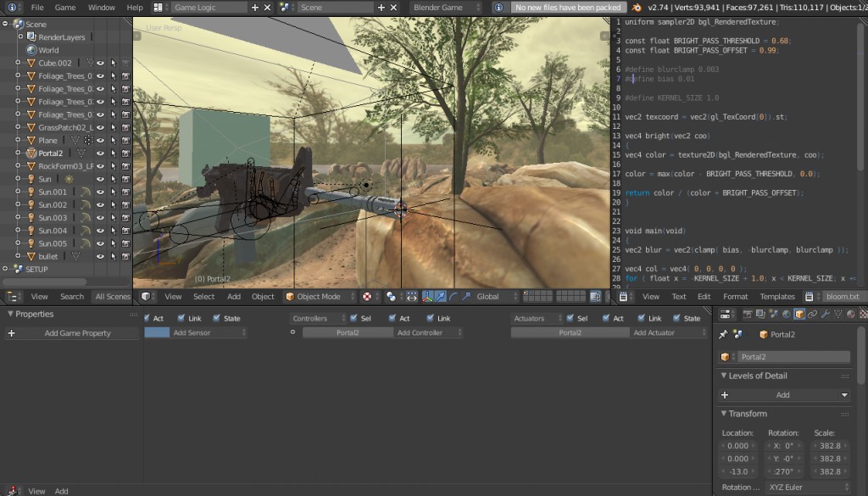
Task: Open Templates menu in text editor
Action: click(x=777, y=297)
